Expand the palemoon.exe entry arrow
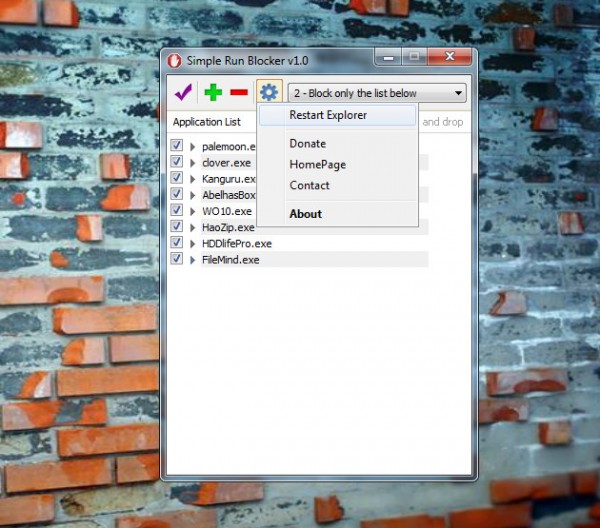 192,147
